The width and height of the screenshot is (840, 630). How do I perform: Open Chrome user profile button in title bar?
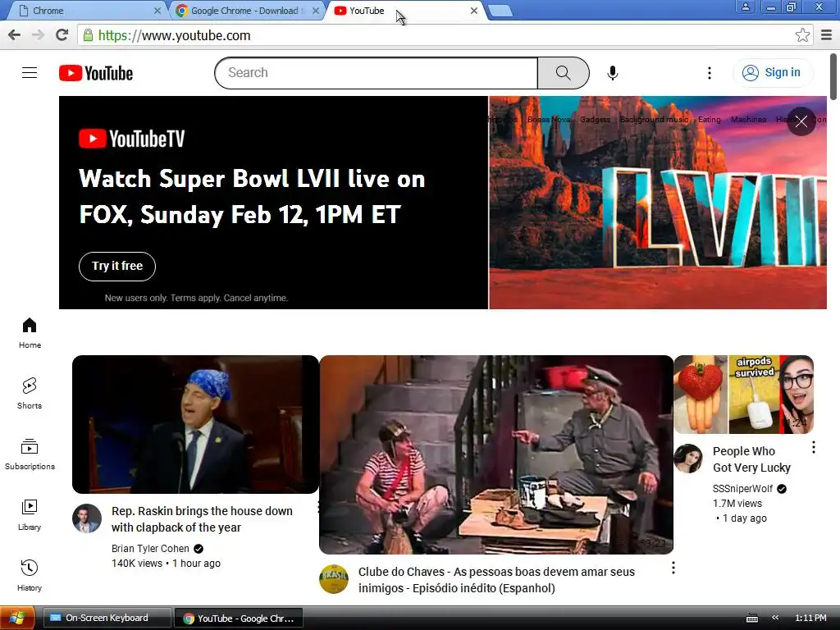click(745, 7)
